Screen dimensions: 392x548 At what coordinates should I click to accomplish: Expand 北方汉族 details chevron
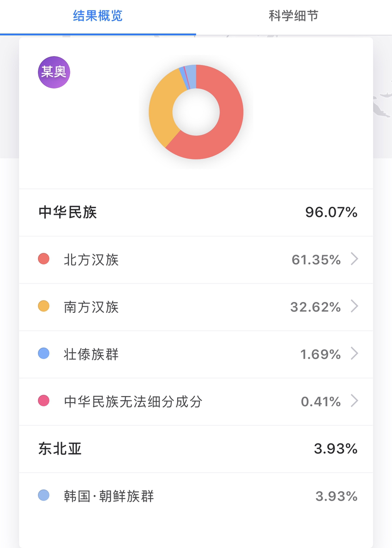point(355,259)
